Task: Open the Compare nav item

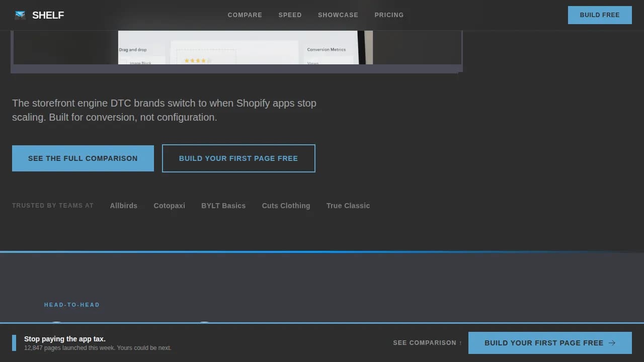Action: pyautogui.click(x=245, y=15)
